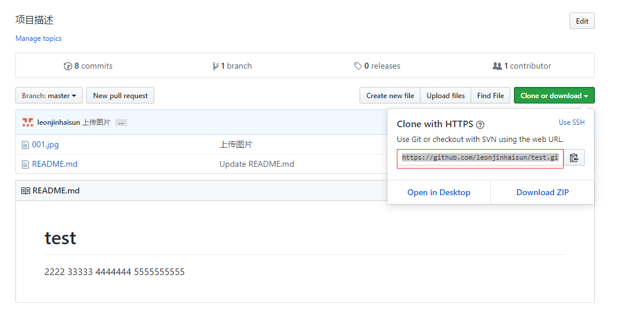644x317 pixels.
Task: Click the contributor people icon
Action: point(497,66)
